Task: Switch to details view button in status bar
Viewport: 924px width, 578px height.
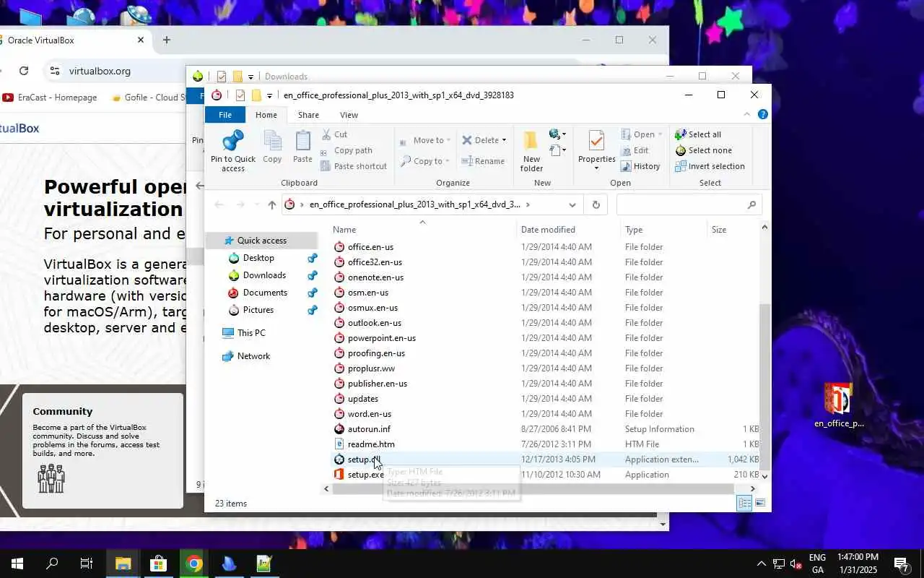Action: click(x=744, y=504)
